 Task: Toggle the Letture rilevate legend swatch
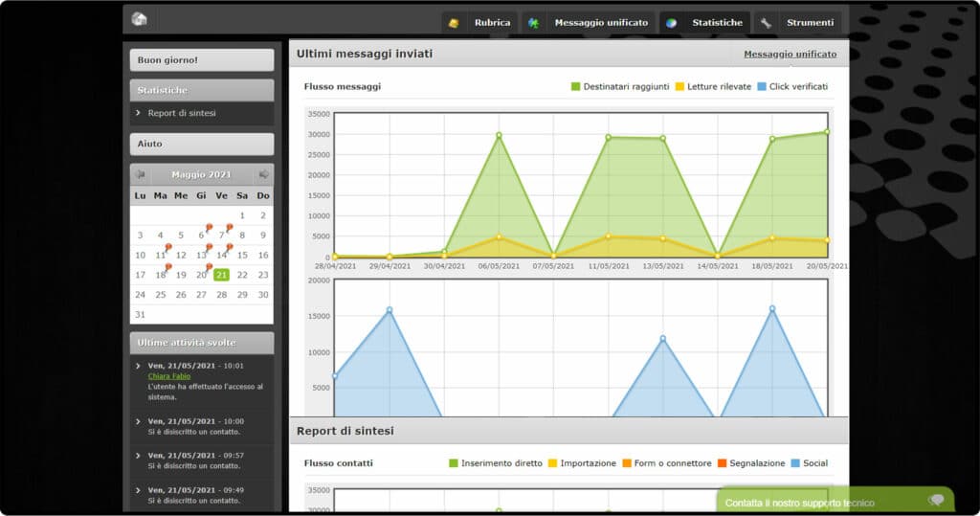point(679,87)
